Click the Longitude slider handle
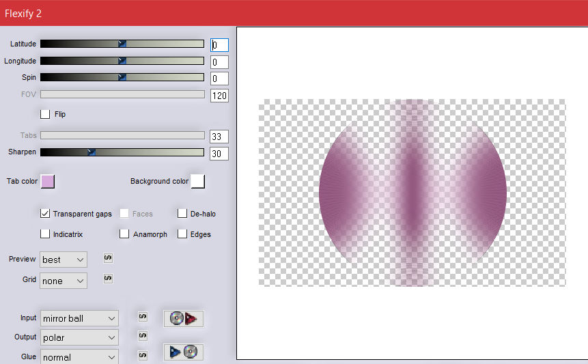Image resolution: width=588 pixels, height=364 pixels. tap(122, 61)
